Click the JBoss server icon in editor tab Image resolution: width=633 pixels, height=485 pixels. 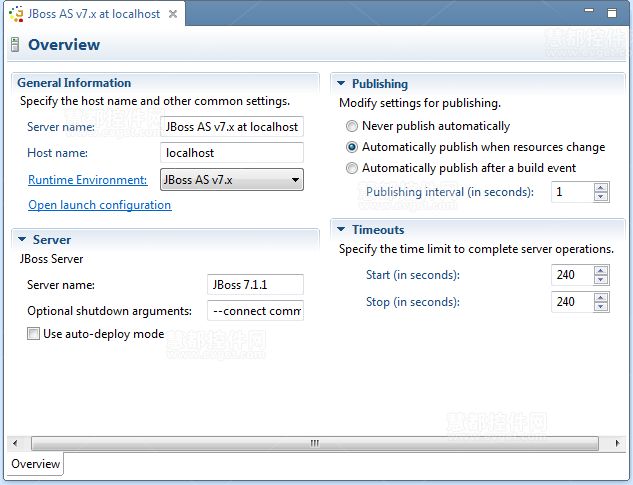[x=16, y=14]
